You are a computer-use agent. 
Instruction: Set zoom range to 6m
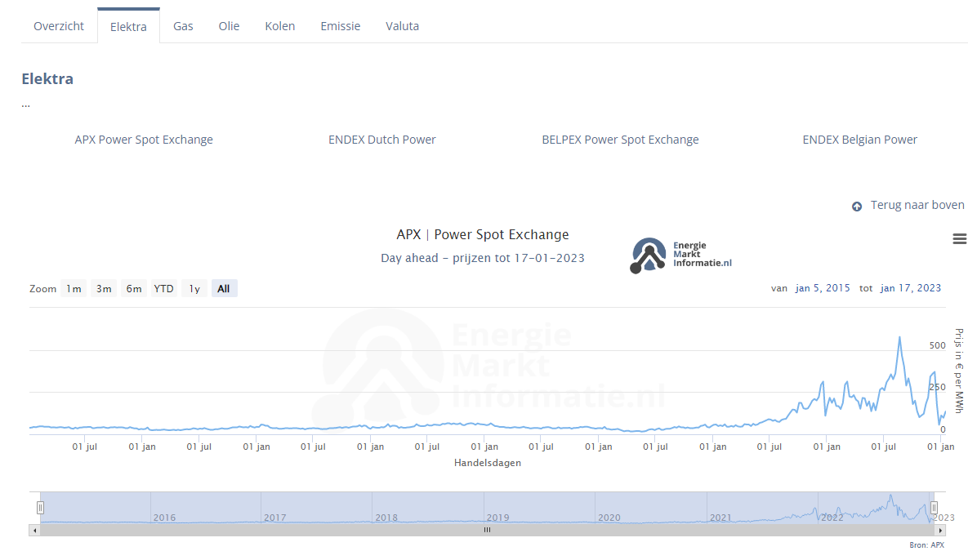point(134,289)
